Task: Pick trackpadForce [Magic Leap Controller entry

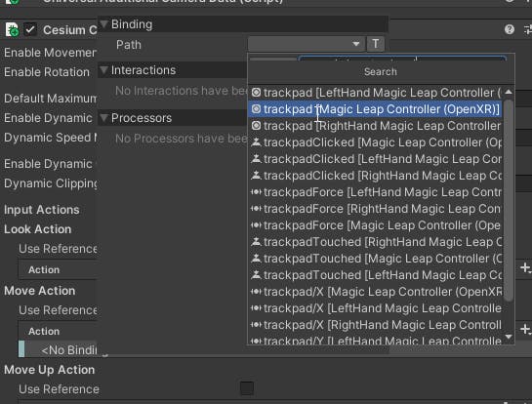Action: [375, 225]
